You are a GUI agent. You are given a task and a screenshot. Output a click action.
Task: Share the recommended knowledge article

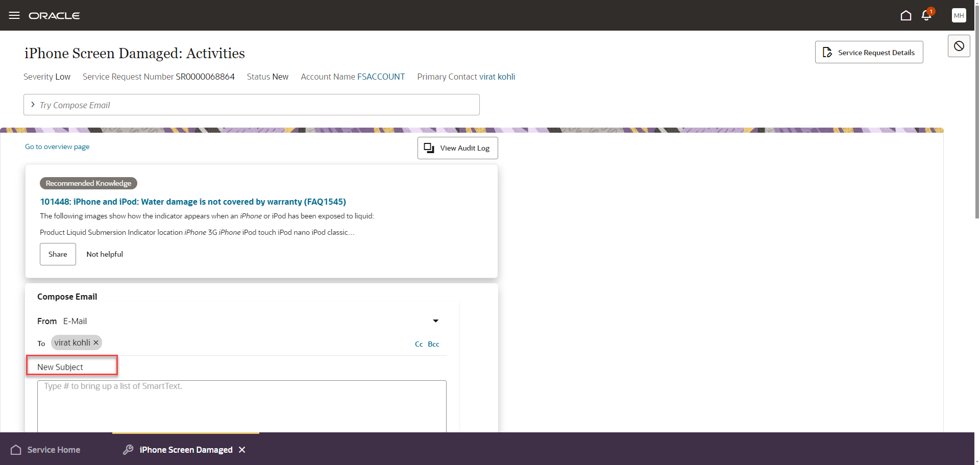(x=58, y=254)
